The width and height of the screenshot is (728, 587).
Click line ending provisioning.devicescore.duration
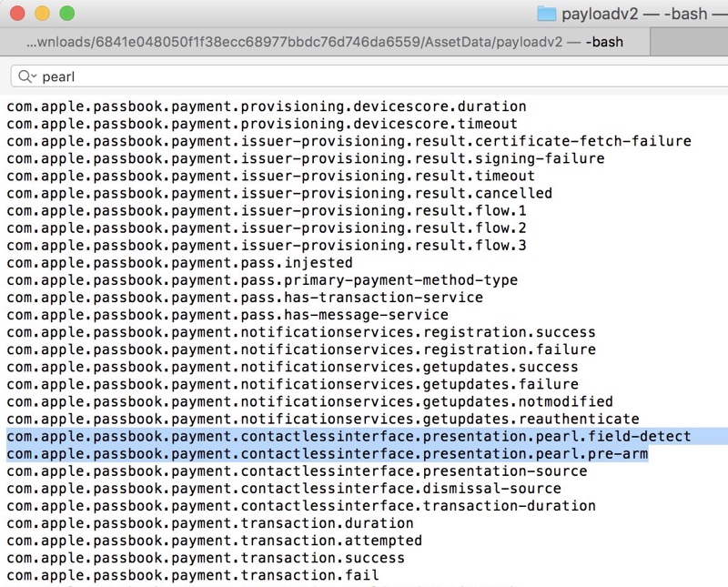(x=267, y=106)
